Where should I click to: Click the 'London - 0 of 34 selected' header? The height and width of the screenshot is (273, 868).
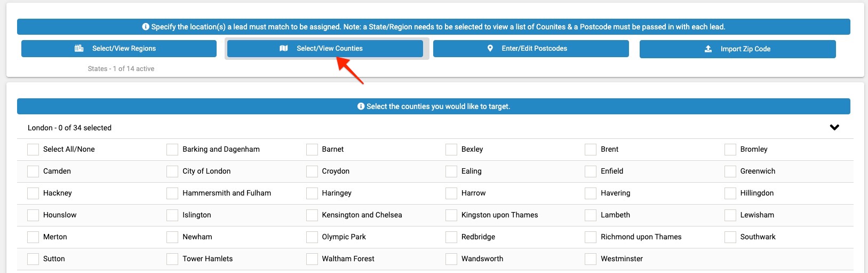(x=70, y=128)
